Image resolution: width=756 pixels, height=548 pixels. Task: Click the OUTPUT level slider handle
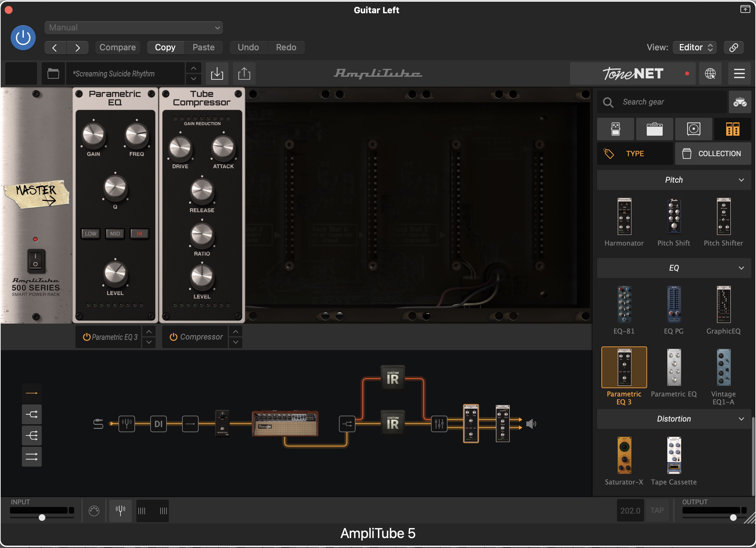tap(734, 518)
